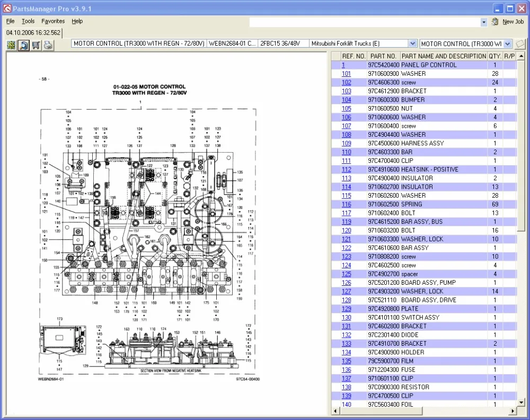
Task: Open reference number 112 link
Action: (347, 169)
